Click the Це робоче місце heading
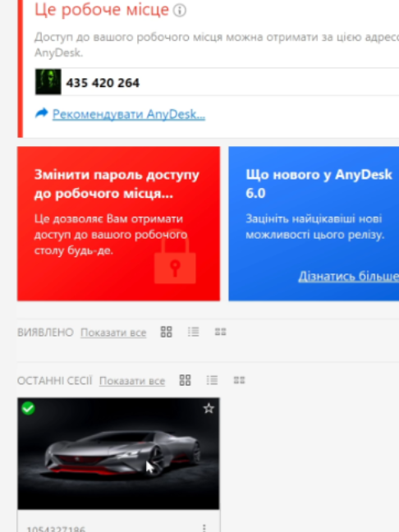Screen dimensions: 399x532 [102, 10]
